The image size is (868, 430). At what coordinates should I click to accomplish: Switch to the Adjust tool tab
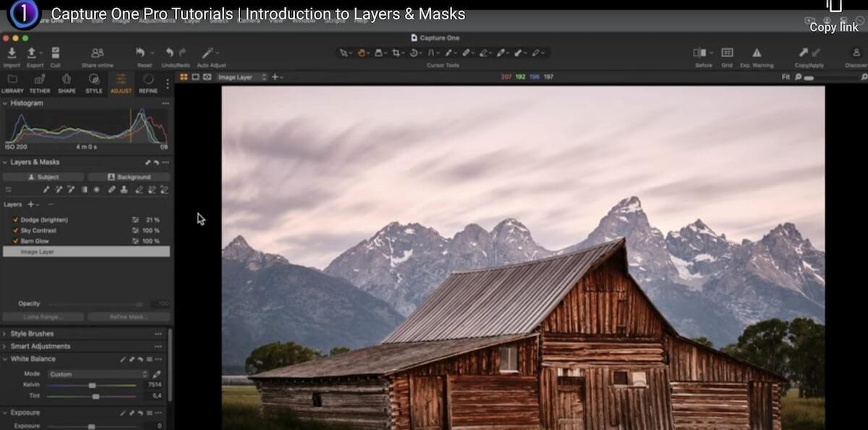click(121, 83)
